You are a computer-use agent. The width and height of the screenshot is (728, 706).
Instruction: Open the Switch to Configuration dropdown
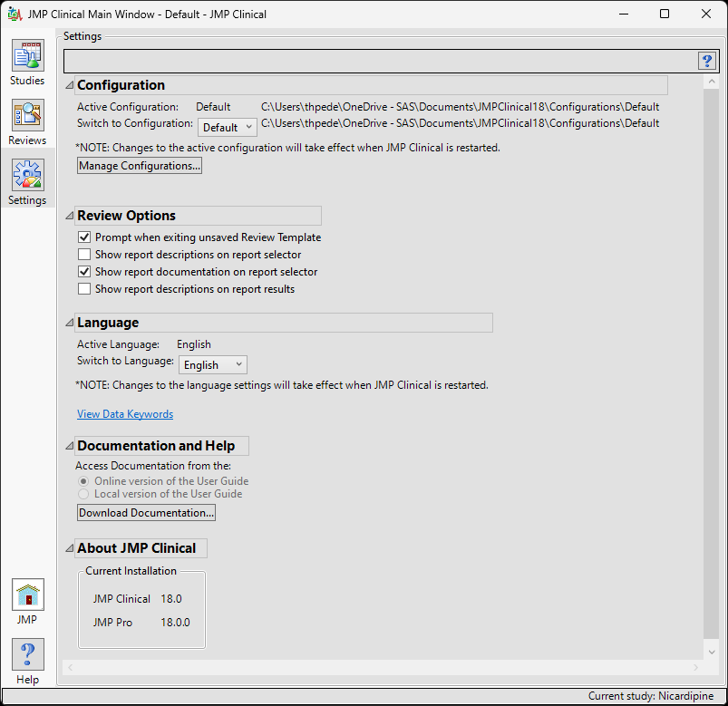tap(228, 127)
